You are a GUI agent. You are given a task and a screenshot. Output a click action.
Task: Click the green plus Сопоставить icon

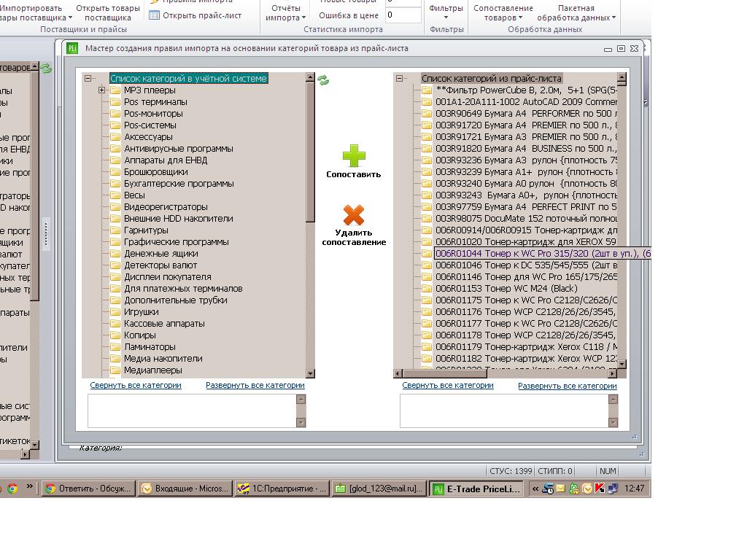click(354, 156)
